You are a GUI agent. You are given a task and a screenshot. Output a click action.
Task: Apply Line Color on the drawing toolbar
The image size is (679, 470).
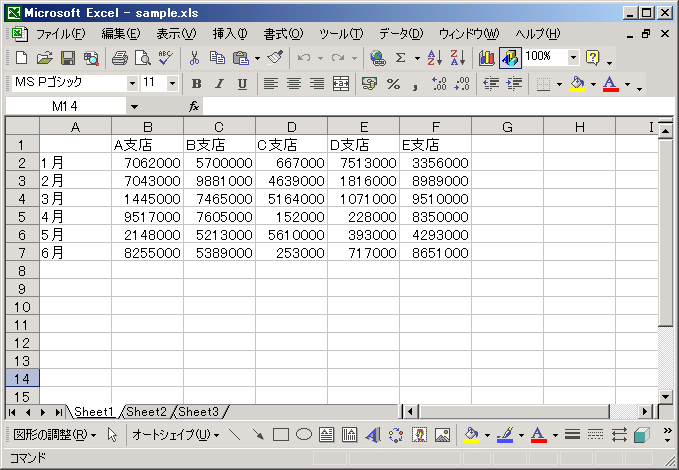click(x=505, y=434)
